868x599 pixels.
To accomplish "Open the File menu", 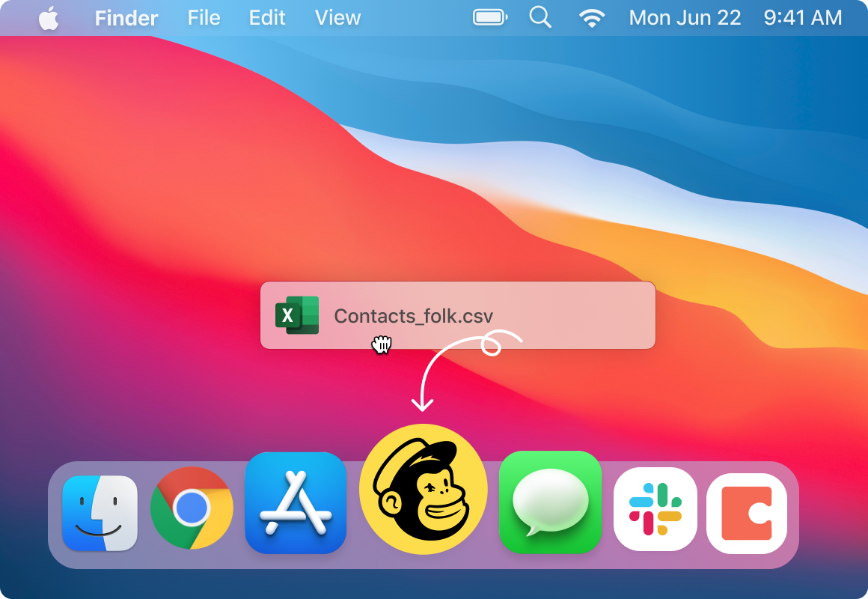I will pyautogui.click(x=204, y=18).
